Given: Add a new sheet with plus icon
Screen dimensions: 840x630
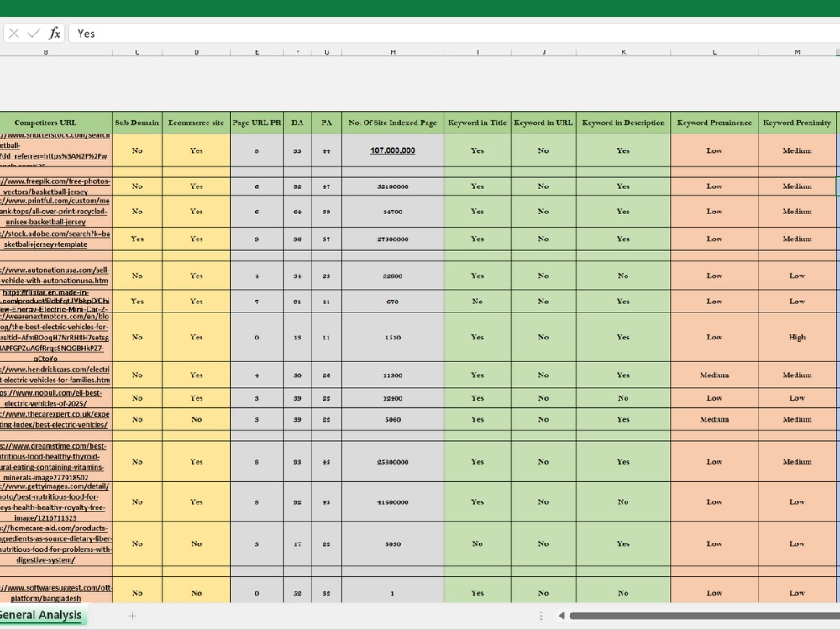Looking at the screenshot, I should [132, 616].
